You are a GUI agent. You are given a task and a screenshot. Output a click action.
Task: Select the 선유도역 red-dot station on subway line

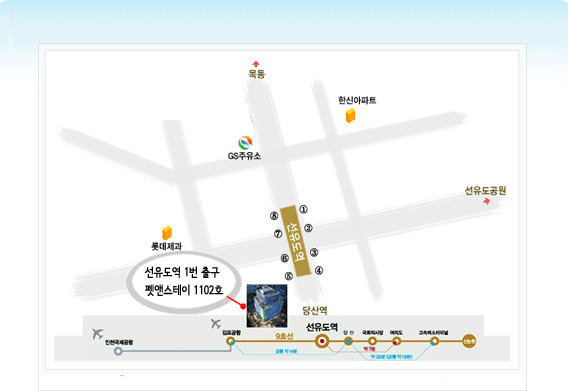321,341
